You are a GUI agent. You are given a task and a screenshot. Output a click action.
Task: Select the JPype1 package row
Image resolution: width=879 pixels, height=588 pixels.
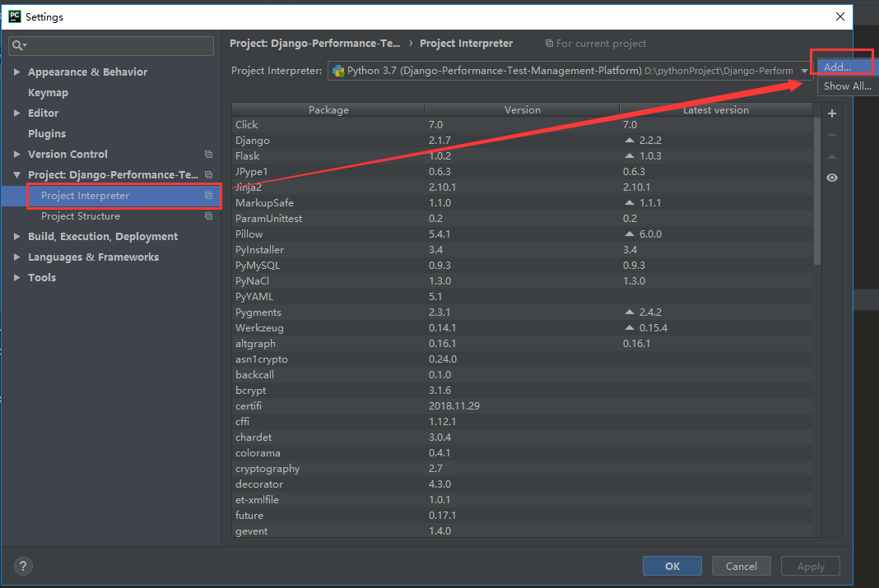click(523, 171)
